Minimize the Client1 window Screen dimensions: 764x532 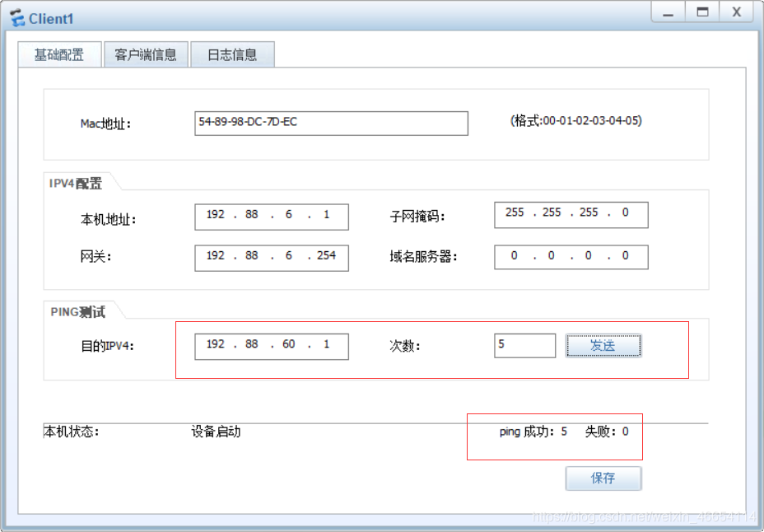668,12
